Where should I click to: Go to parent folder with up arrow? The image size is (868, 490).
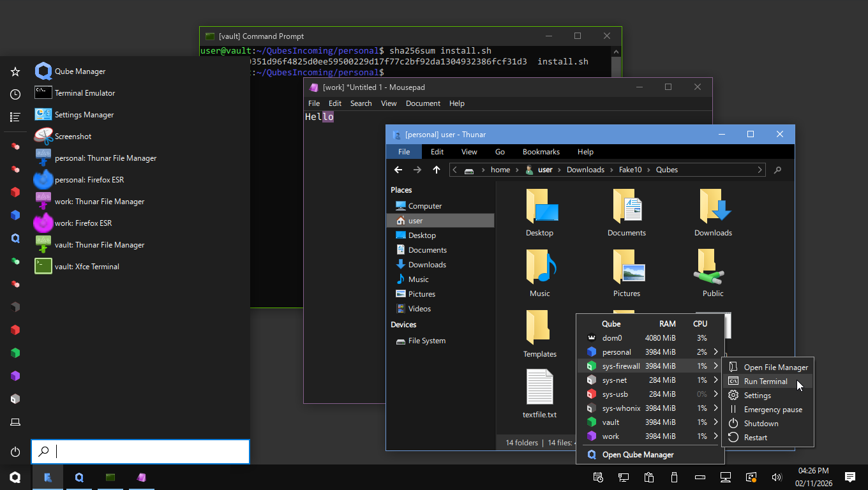[437, 170]
